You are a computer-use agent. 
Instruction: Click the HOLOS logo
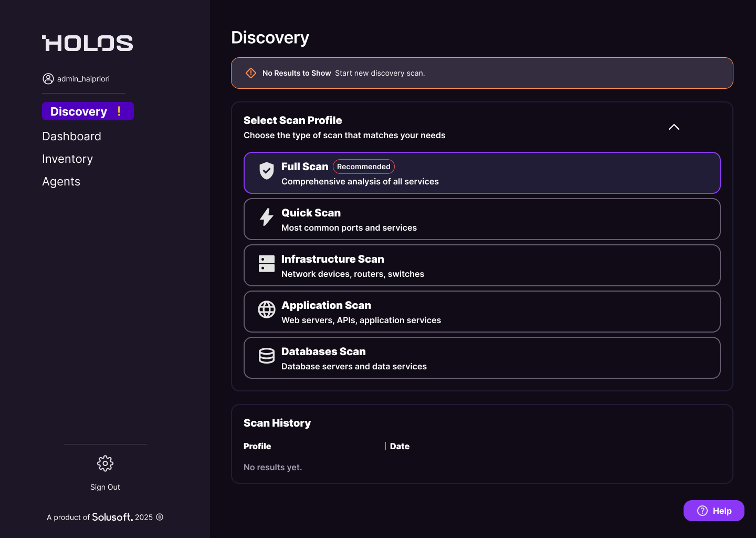tap(88, 43)
